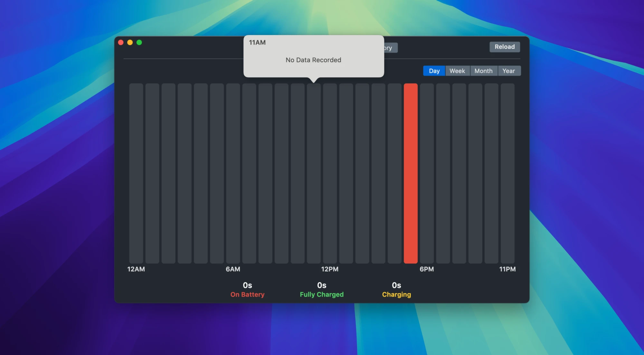The width and height of the screenshot is (644, 355).
Task: Click the green Fully Charged legend label
Action: 322,295
